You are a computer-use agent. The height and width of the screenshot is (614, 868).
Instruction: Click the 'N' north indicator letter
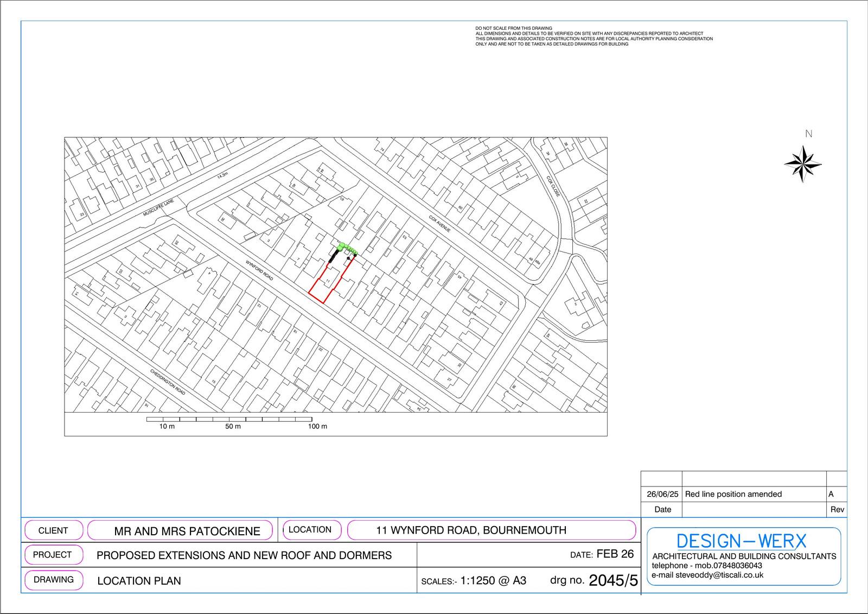tap(808, 134)
